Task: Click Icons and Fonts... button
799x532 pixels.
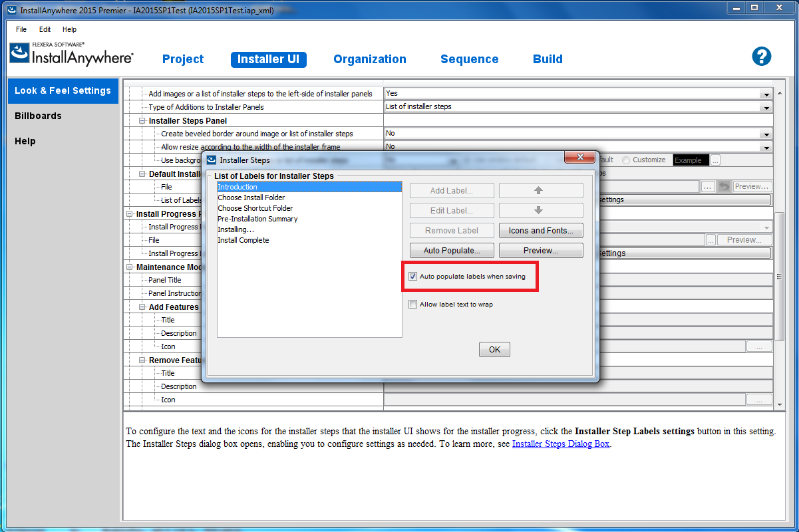Action: coord(541,231)
